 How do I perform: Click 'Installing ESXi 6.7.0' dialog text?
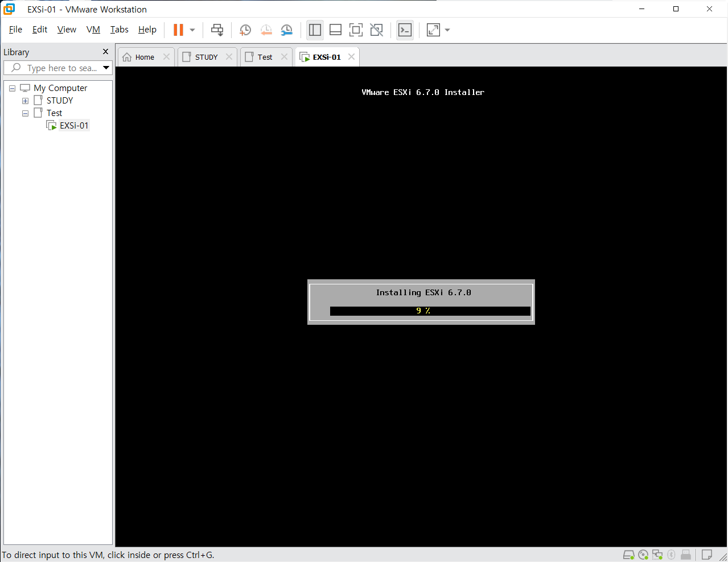423,292
